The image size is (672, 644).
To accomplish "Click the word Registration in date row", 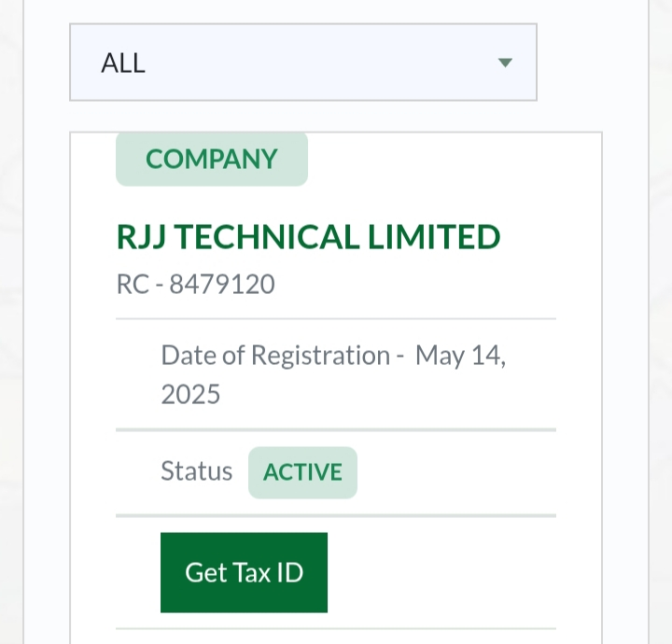I will pos(320,356).
